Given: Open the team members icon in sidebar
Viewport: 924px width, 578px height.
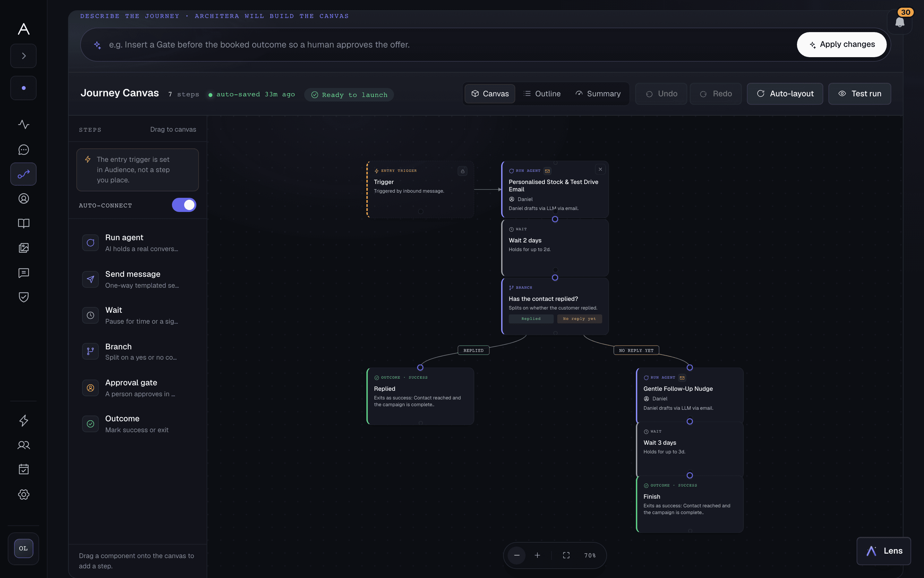Looking at the screenshot, I should point(24,445).
